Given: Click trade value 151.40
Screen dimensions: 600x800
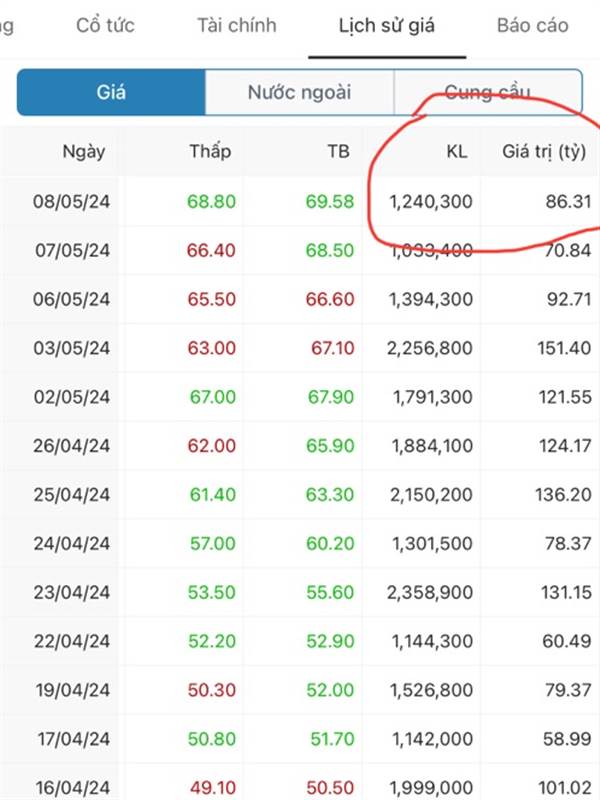Looking at the screenshot, I should [564, 348].
